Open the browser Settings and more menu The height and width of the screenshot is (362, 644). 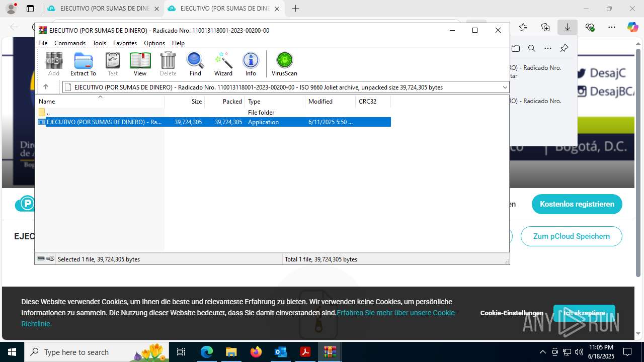[611, 27]
